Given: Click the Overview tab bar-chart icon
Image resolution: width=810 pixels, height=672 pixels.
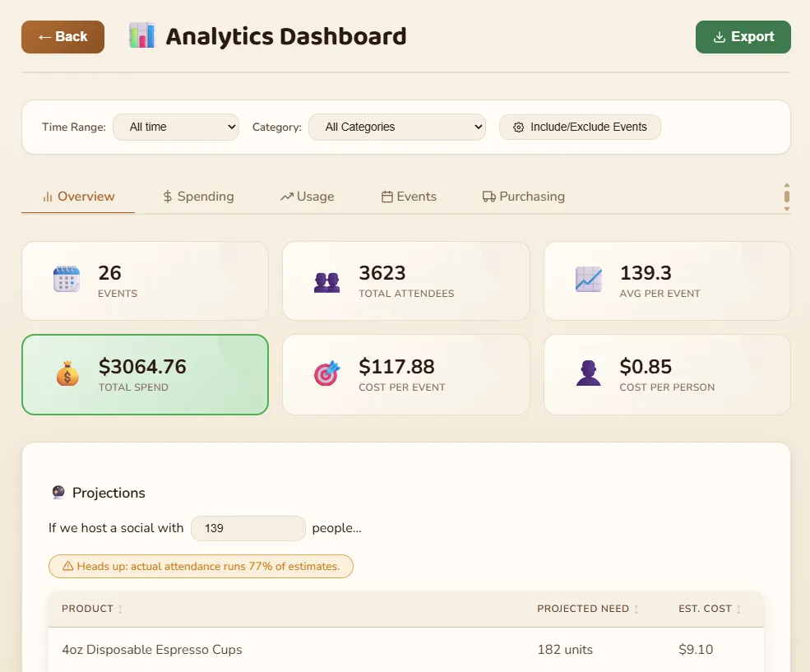Looking at the screenshot, I should pos(48,197).
